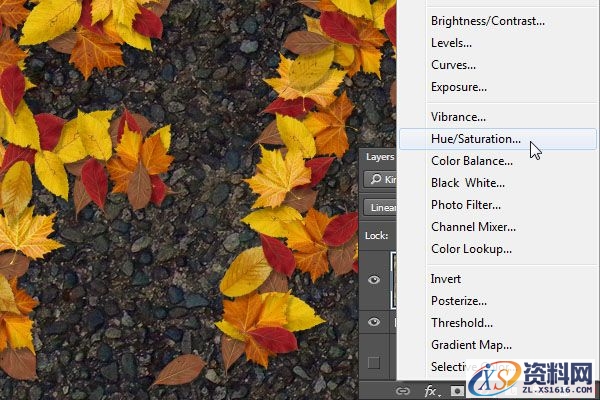The image size is (600, 400).
Task: Hide the top visible layer via eye icon
Action: [x=375, y=280]
